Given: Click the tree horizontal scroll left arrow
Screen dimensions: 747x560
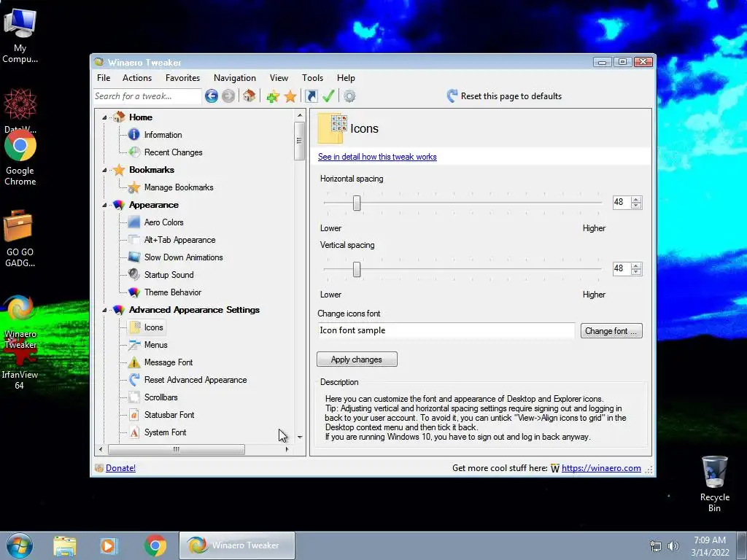Looking at the screenshot, I should [x=101, y=449].
